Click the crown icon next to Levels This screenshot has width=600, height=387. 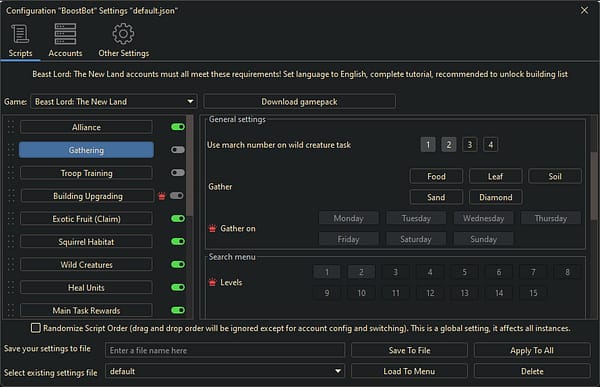coord(212,282)
